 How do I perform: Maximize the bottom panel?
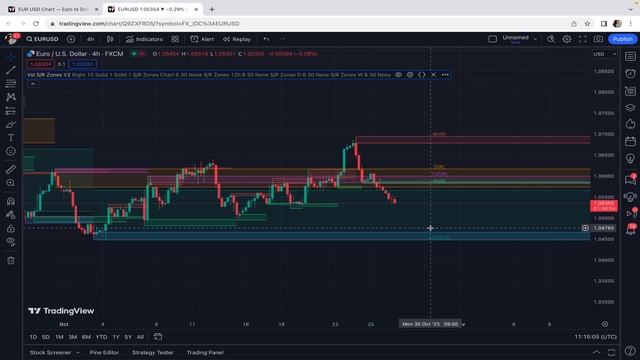(x=611, y=352)
